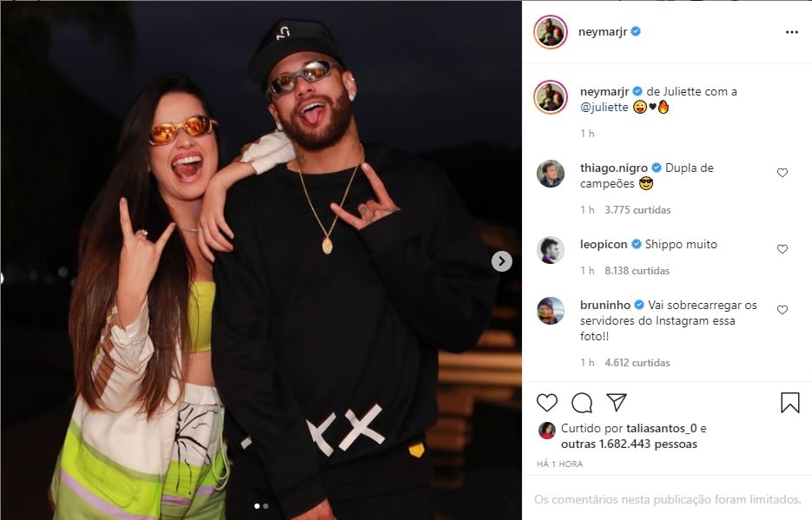Go to next photo with the arrow
Image resolution: width=812 pixels, height=520 pixels.
pos(502,260)
